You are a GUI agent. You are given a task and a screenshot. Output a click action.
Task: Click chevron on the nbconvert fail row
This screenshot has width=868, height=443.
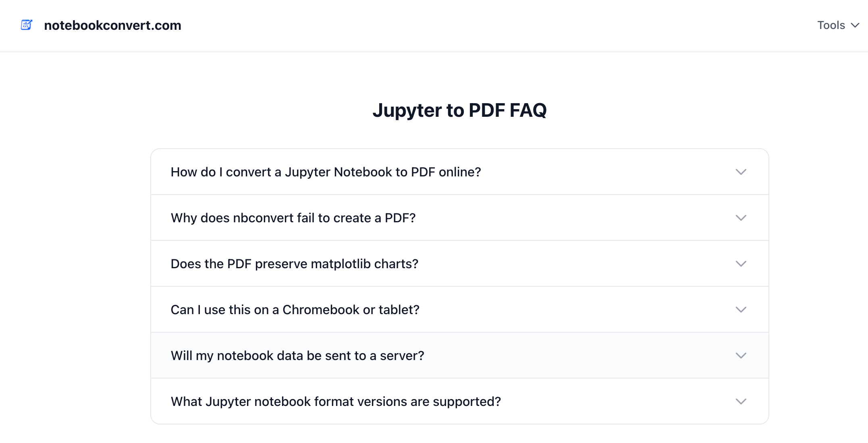tap(741, 218)
